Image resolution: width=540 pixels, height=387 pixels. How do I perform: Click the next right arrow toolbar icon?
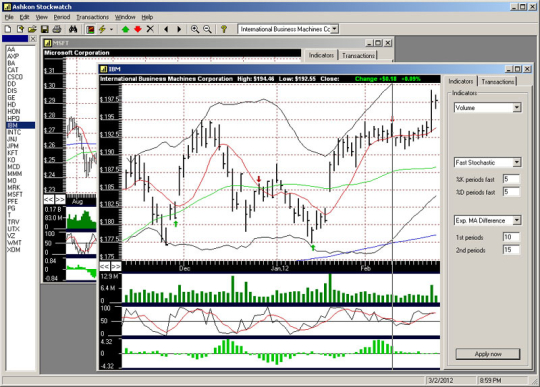[x=179, y=29]
